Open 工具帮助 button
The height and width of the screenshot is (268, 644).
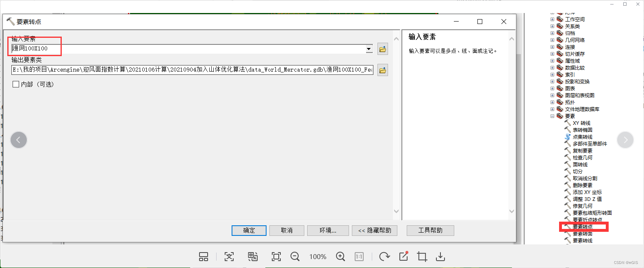click(x=430, y=231)
